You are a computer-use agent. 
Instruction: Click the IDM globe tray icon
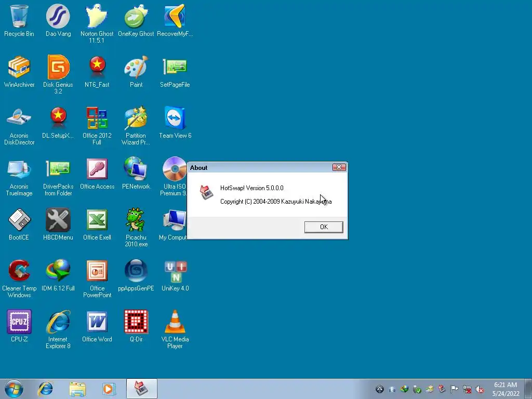point(404,389)
